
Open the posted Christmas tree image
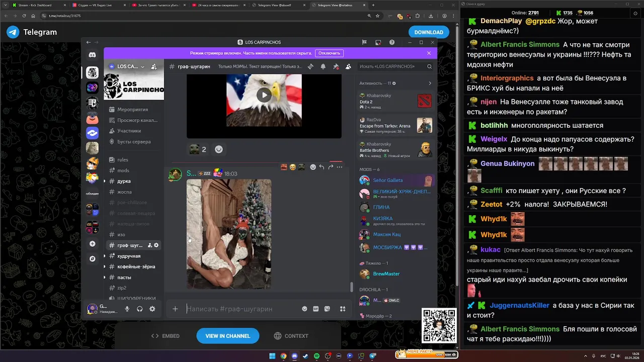coord(229,234)
